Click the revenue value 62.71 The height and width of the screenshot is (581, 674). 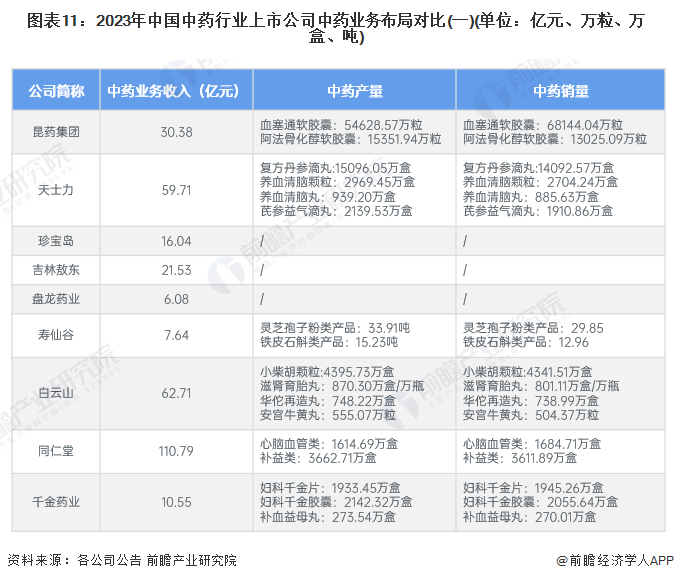pos(176,393)
